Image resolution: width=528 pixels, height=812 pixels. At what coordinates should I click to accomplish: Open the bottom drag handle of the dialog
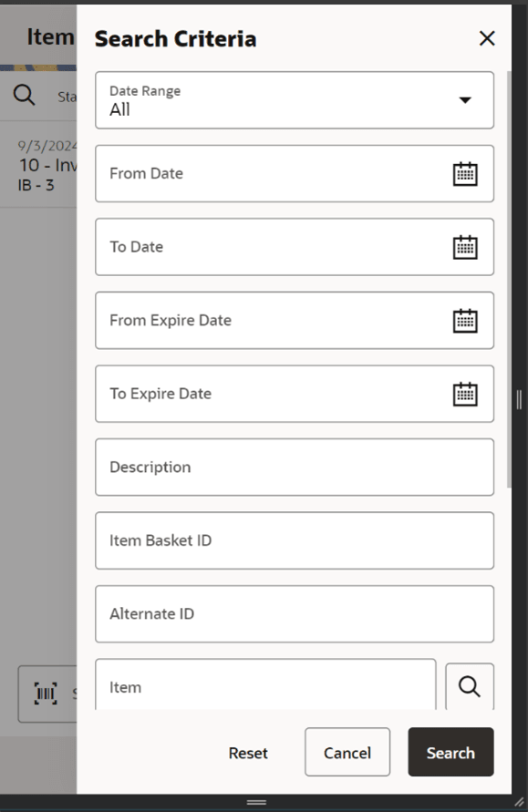[256, 801]
